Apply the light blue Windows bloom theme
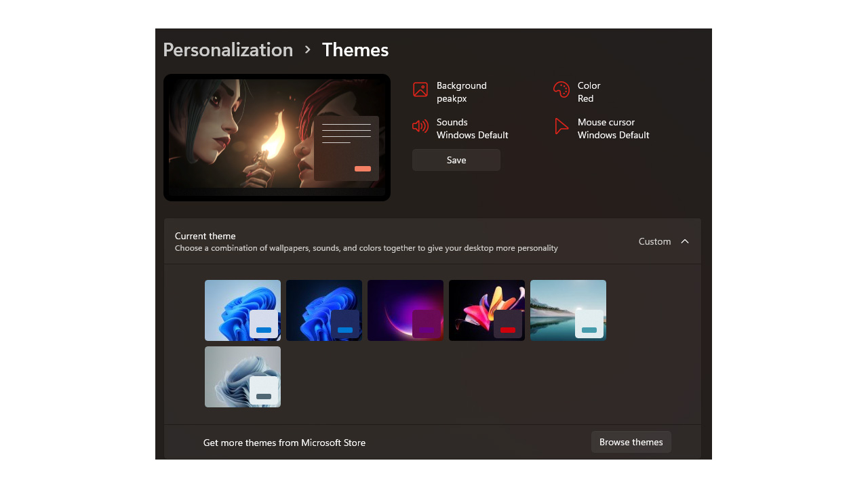 pos(243,310)
